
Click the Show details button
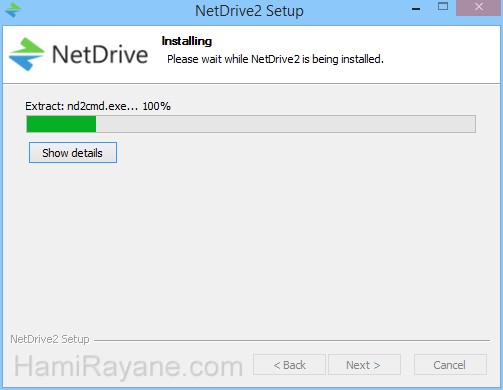click(73, 153)
